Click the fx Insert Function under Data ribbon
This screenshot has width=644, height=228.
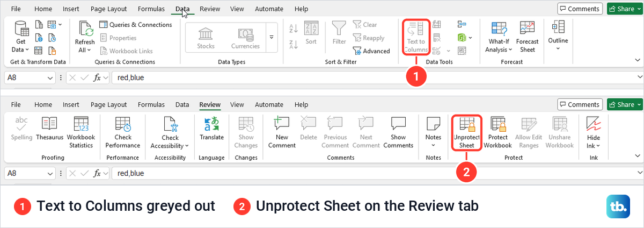[98, 77]
